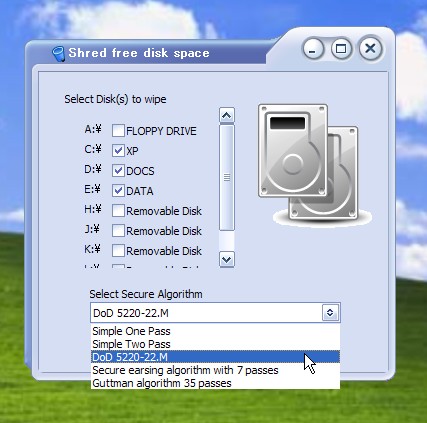The image size is (427, 423).
Task: Minimize the Shred free disk space window
Action: pyautogui.click(x=313, y=49)
